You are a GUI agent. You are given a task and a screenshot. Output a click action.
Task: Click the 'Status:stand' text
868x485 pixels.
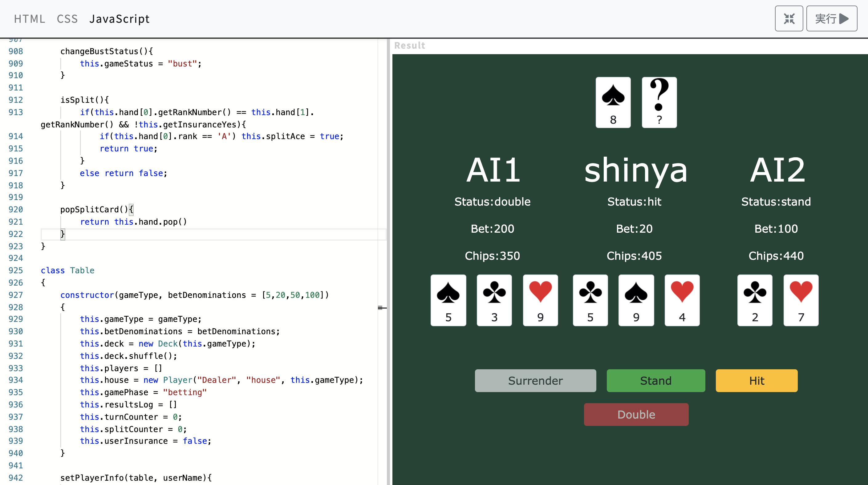click(776, 202)
